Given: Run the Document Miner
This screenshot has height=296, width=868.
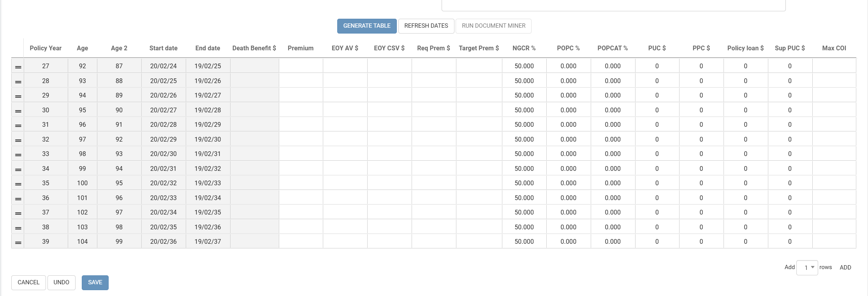Looking at the screenshot, I should (493, 26).
